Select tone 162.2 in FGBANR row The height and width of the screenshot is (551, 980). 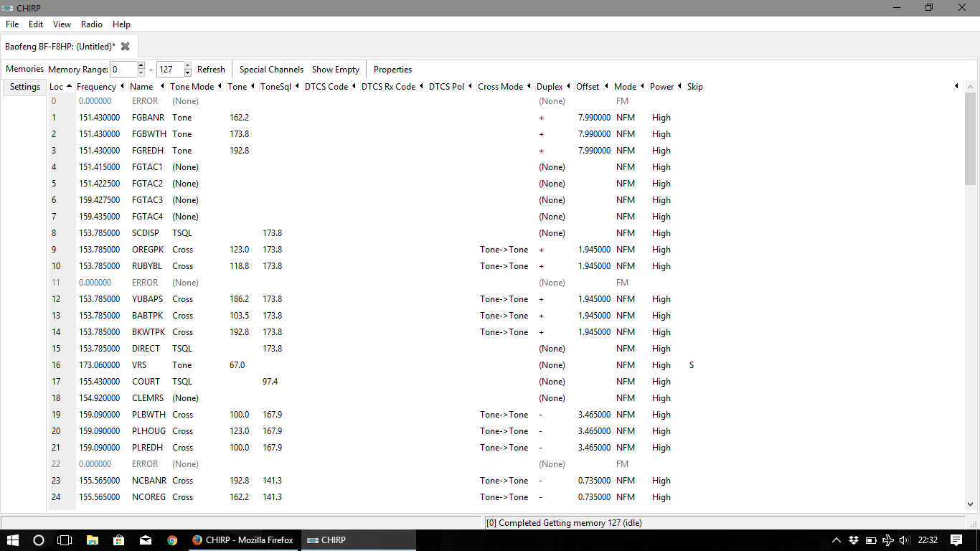240,118
